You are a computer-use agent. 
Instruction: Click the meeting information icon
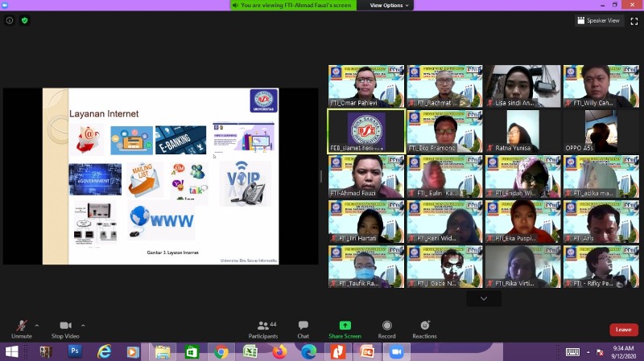click(10, 21)
